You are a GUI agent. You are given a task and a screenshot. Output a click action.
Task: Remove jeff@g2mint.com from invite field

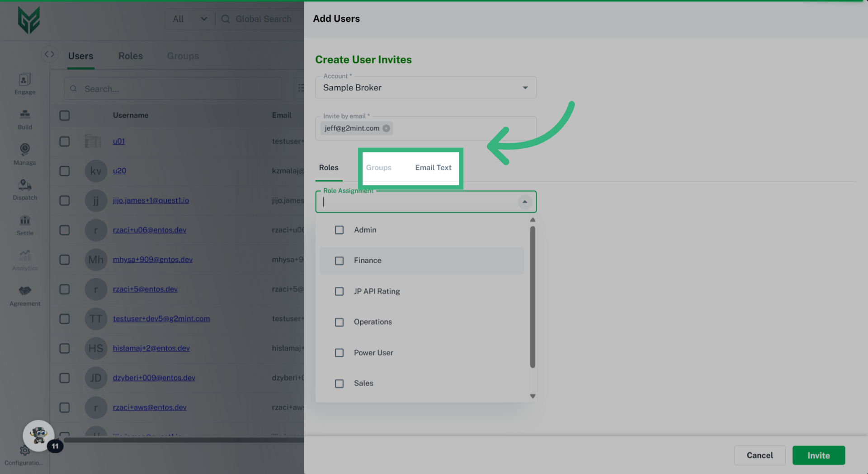point(387,128)
